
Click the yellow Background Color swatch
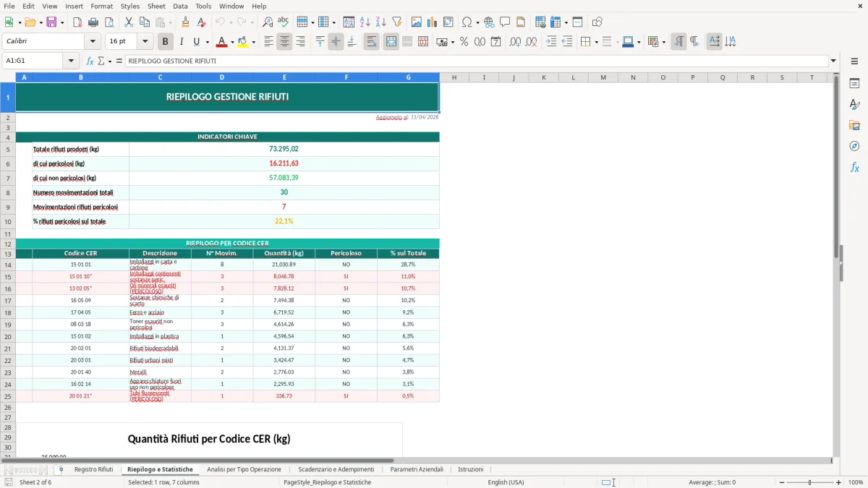pyautogui.click(x=243, y=42)
